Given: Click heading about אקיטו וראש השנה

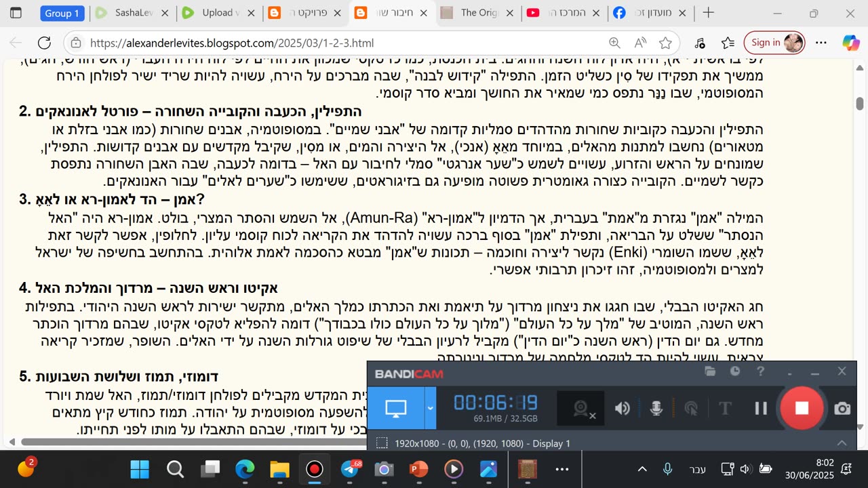Looking at the screenshot, I should [x=149, y=288].
